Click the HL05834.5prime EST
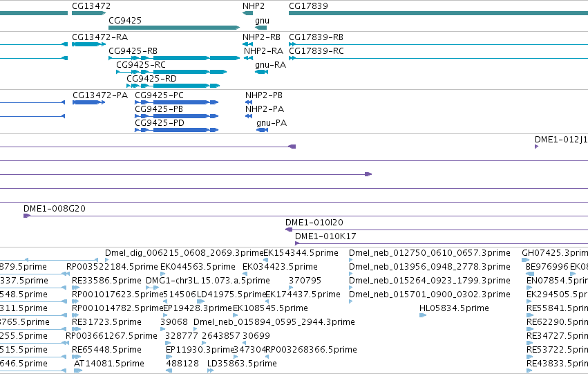 click(x=454, y=308)
